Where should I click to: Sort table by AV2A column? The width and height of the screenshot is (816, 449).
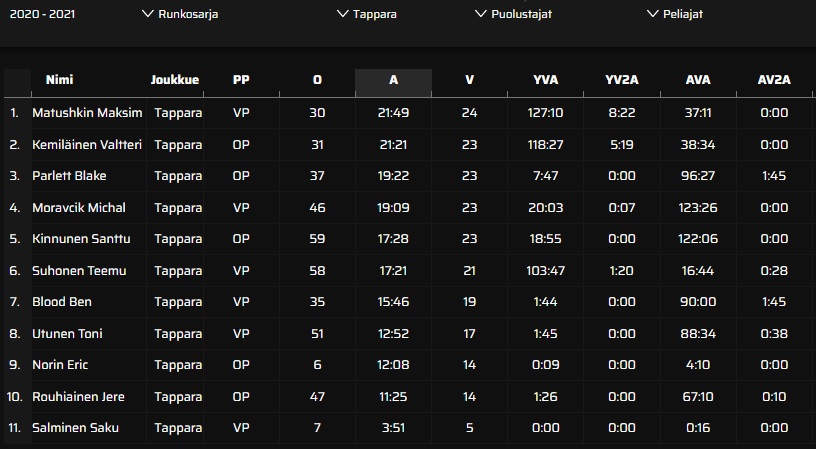point(774,81)
